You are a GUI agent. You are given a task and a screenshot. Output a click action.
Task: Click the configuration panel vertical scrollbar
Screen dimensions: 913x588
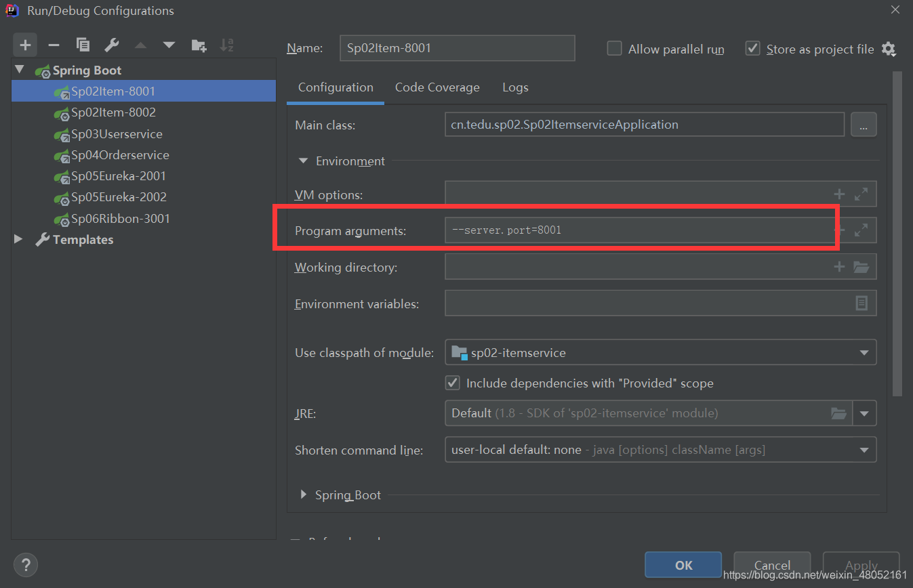897,234
